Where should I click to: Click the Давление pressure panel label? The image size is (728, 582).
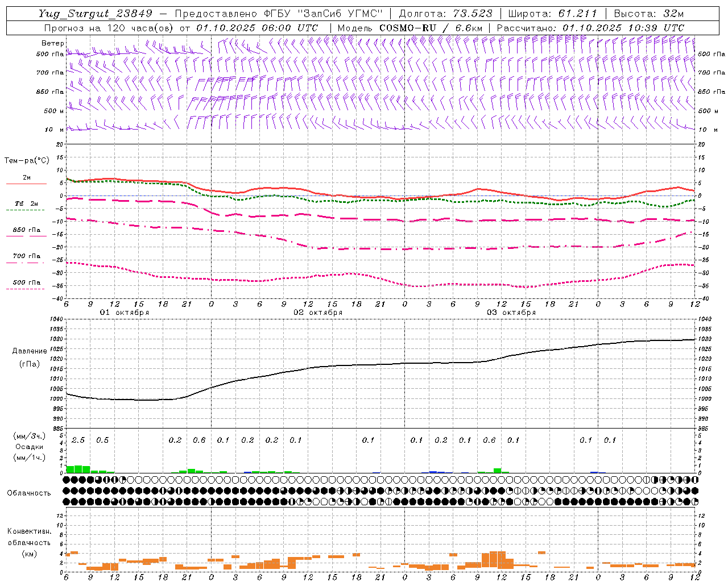point(30,351)
